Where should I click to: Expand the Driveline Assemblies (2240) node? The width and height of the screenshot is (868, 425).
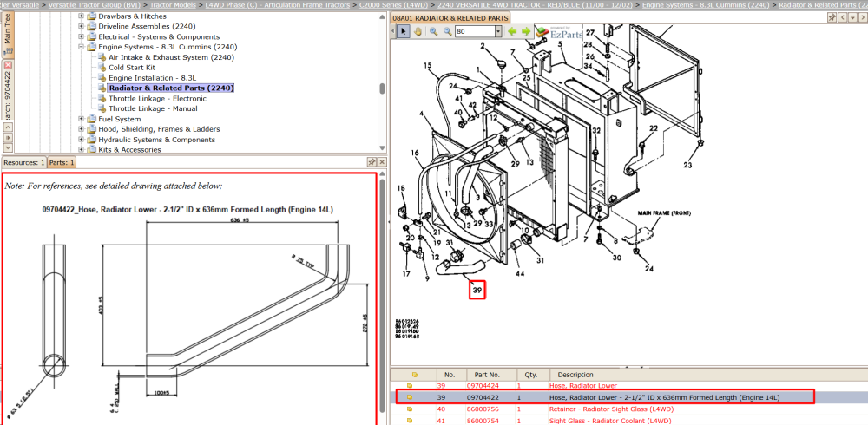tap(82, 26)
